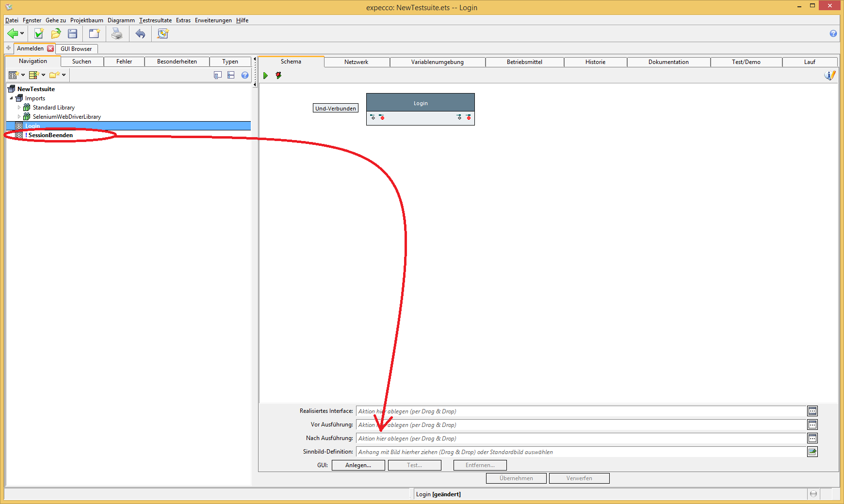Viewport: 844px width, 504px height.
Task: Toggle the Und-Verbunden trigger mode label
Action: click(x=335, y=109)
